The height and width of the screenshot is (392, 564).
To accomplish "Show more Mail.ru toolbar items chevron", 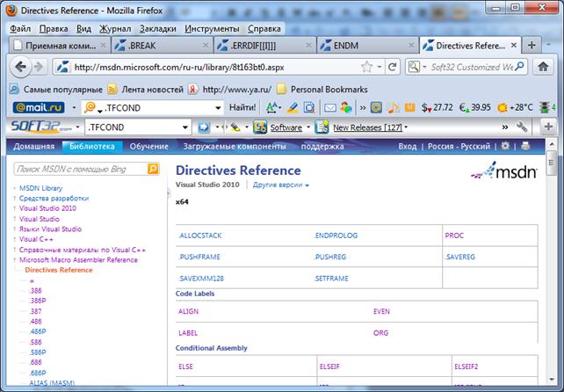I will (363, 107).
